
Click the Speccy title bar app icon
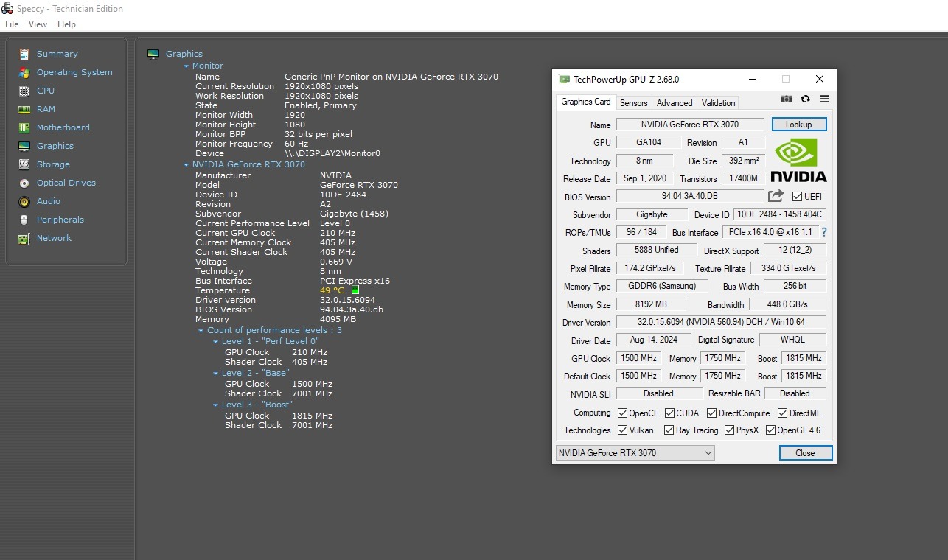tap(7, 9)
